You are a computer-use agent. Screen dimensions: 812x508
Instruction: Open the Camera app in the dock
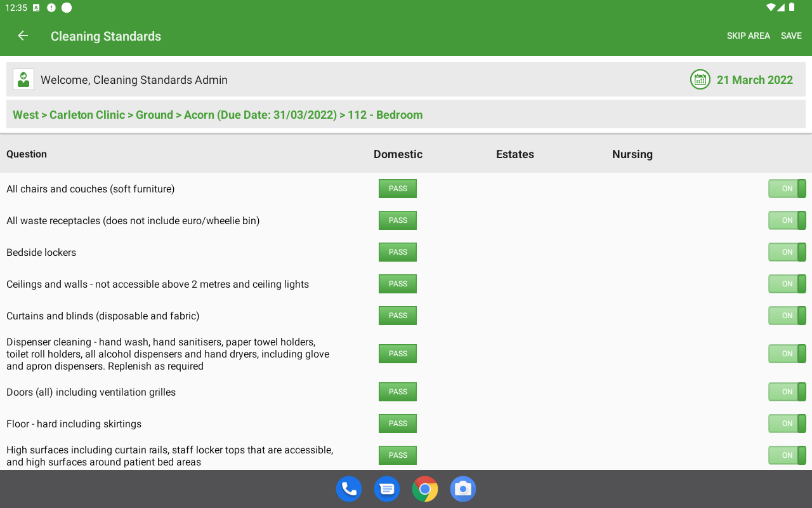(x=463, y=489)
